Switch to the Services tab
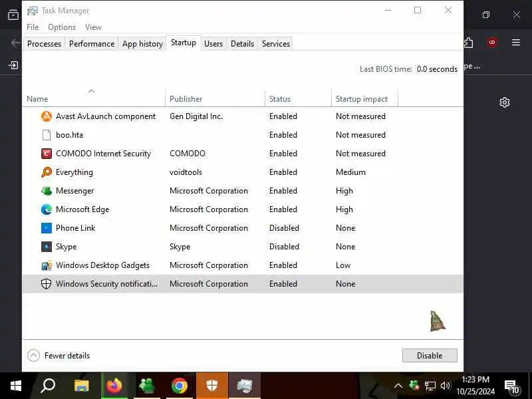This screenshot has height=399, width=532. coord(276,44)
